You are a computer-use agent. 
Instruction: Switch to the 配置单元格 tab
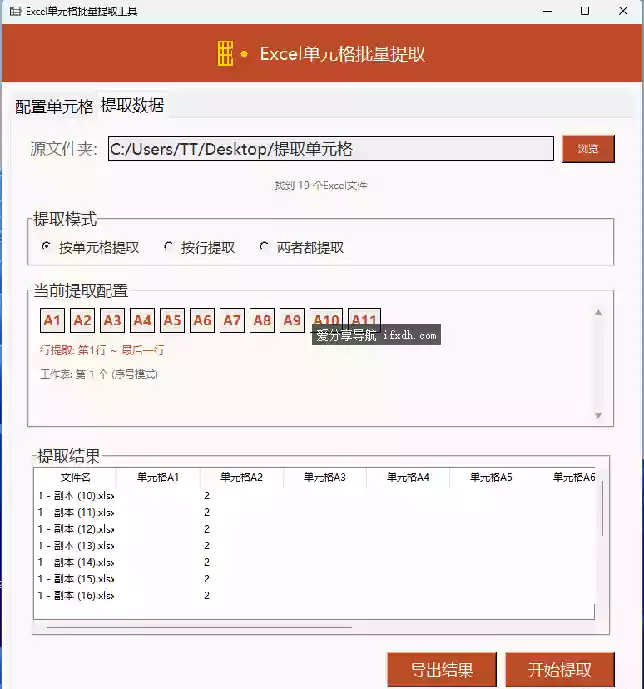tap(54, 106)
